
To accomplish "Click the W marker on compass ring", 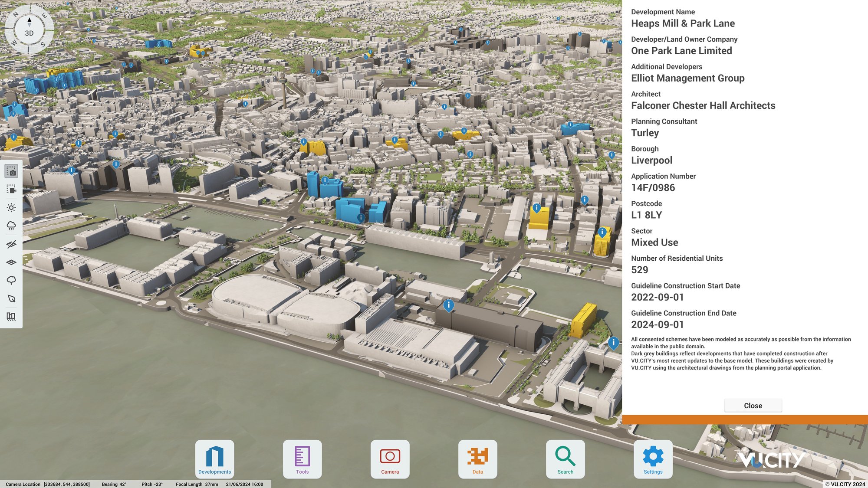I will (x=14, y=43).
